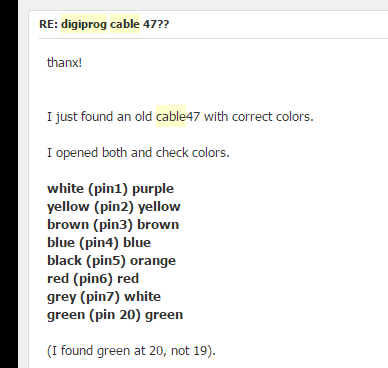Click the 'brown (pin3) brown' line
The height and width of the screenshot is (368, 388).
(113, 225)
